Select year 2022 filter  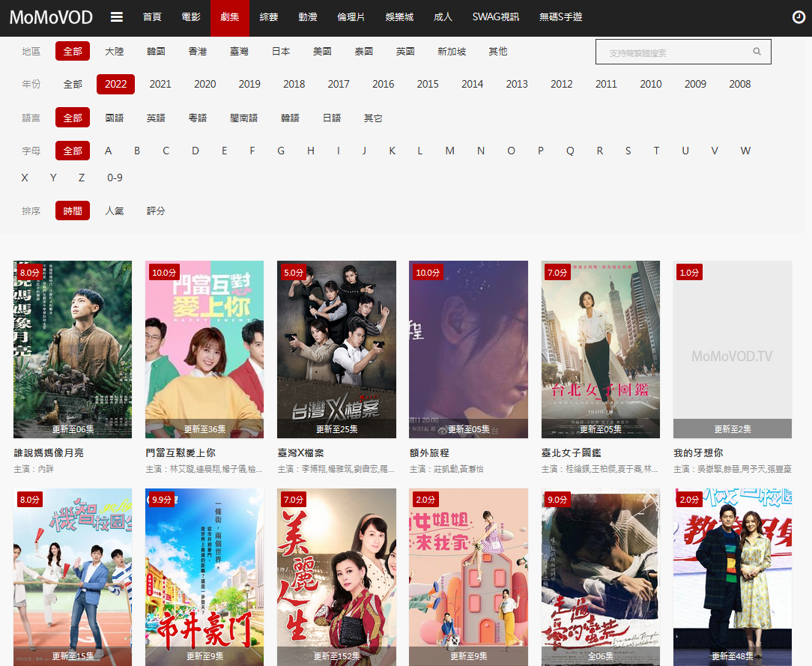point(115,84)
